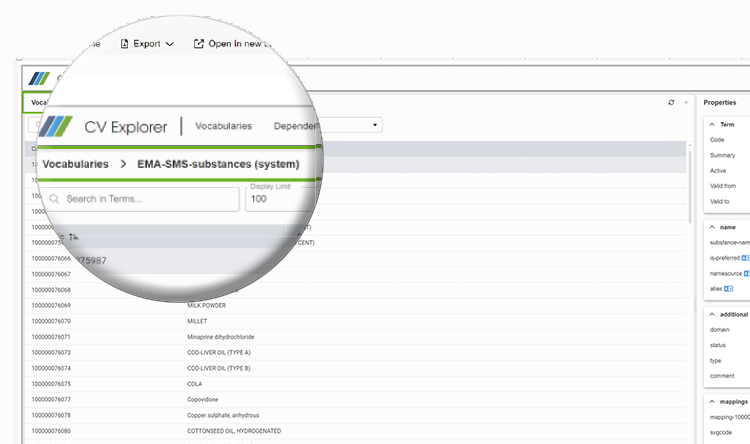Select the COD-LIVER OIL (TYPE B) term
Screen dimensions: 750x444
(x=219, y=368)
